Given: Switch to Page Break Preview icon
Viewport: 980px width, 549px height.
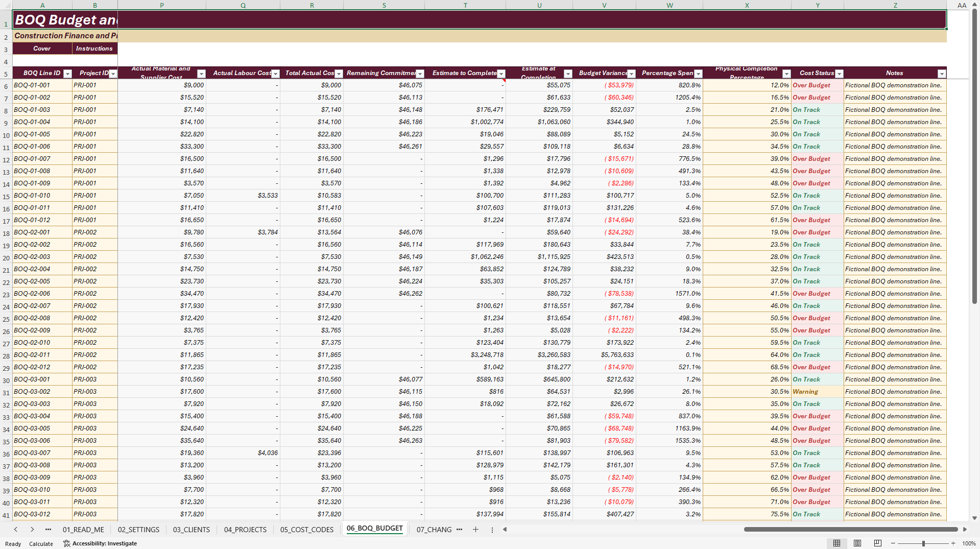Looking at the screenshot, I should tap(878, 543).
